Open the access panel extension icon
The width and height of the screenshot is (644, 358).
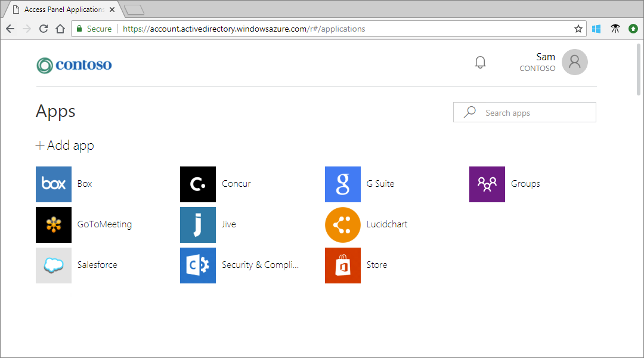click(x=615, y=29)
